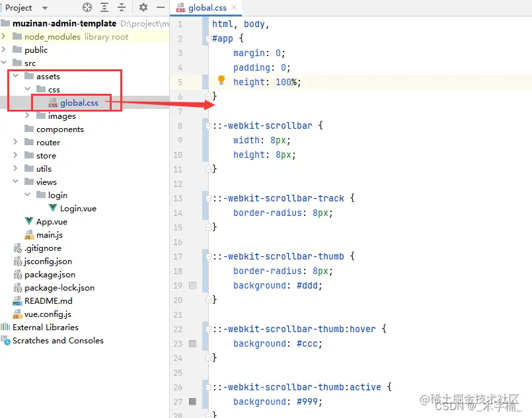Select the public folder
Image resolution: width=532 pixels, height=418 pixels.
click(36, 50)
